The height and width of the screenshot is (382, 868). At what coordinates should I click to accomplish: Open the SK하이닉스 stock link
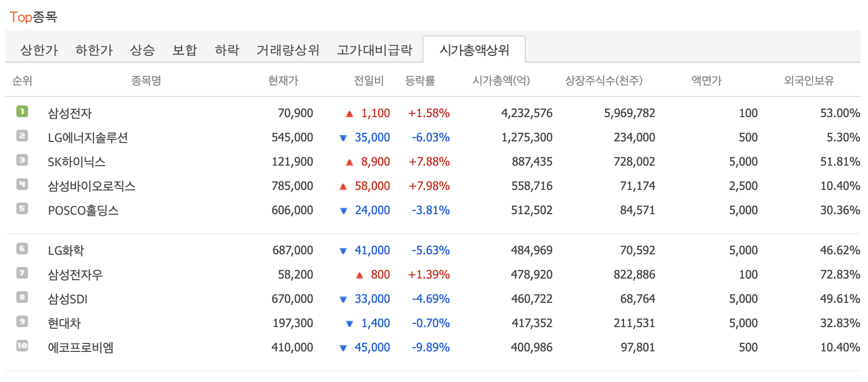coord(77,162)
